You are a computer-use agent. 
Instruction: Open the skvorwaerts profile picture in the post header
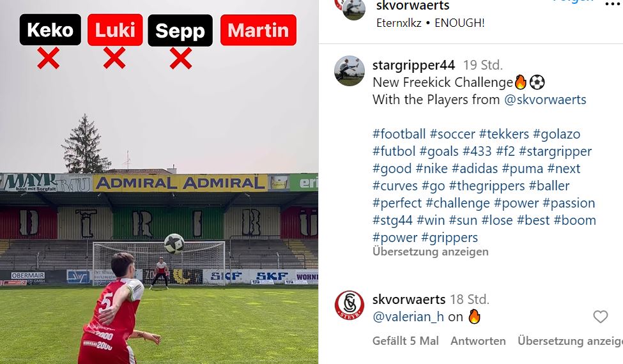[353, 9]
